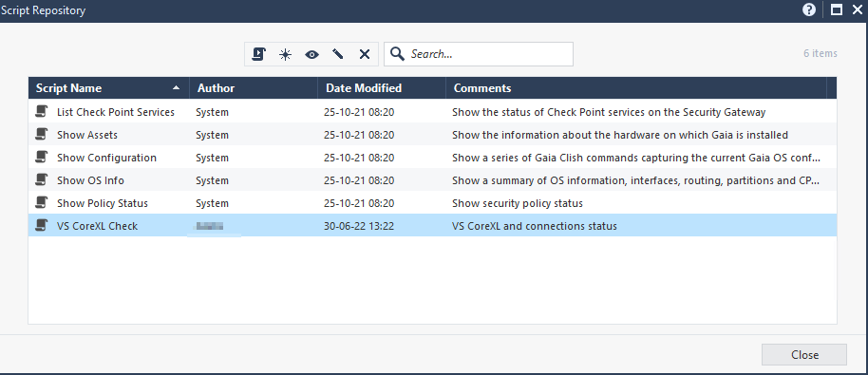This screenshot has width=868, height=375.
Task: Click script icon beside Show Policy Status
Action: pos(41,203)
